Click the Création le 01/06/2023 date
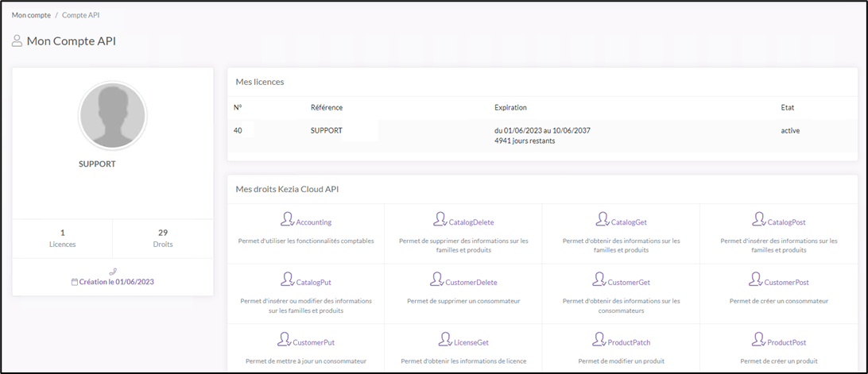 [112, 282]
